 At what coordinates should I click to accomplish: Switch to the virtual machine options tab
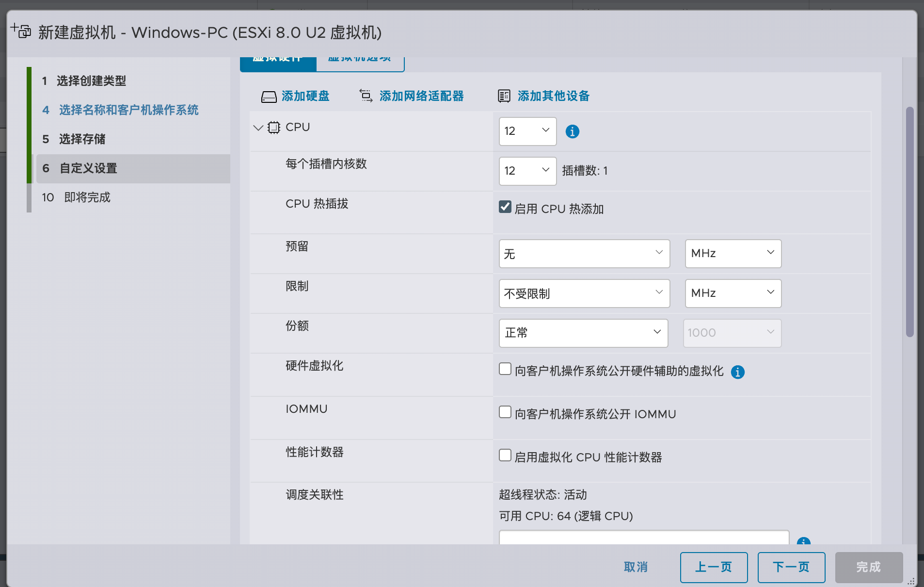tap(360, 60)
